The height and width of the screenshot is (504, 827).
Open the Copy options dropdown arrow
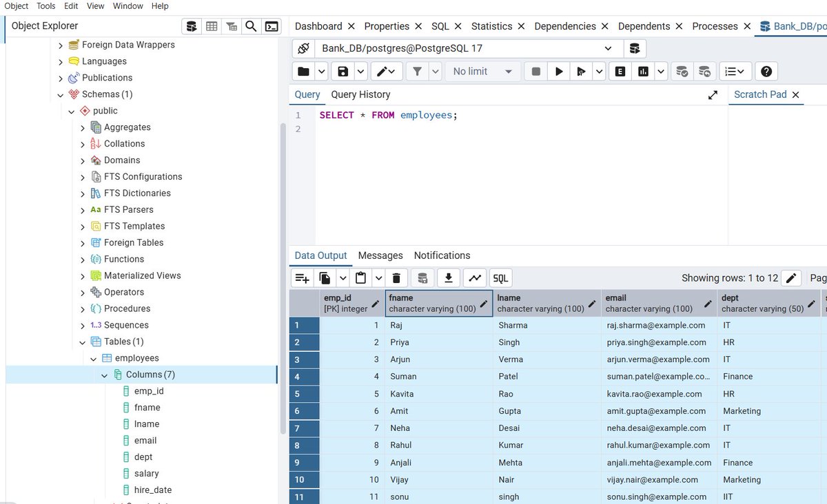[x=343, y=278]
